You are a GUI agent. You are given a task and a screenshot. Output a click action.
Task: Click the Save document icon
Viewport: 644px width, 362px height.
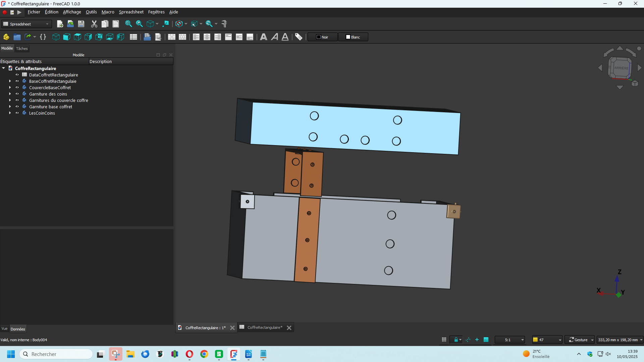[81, 24]
